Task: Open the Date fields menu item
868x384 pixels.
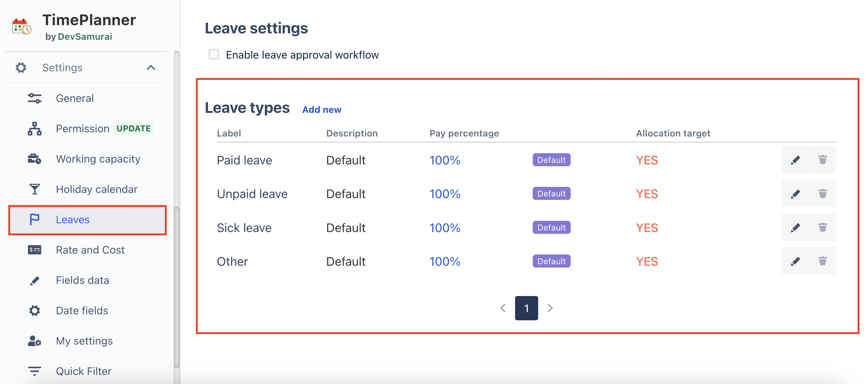Action: click(82, 310)
